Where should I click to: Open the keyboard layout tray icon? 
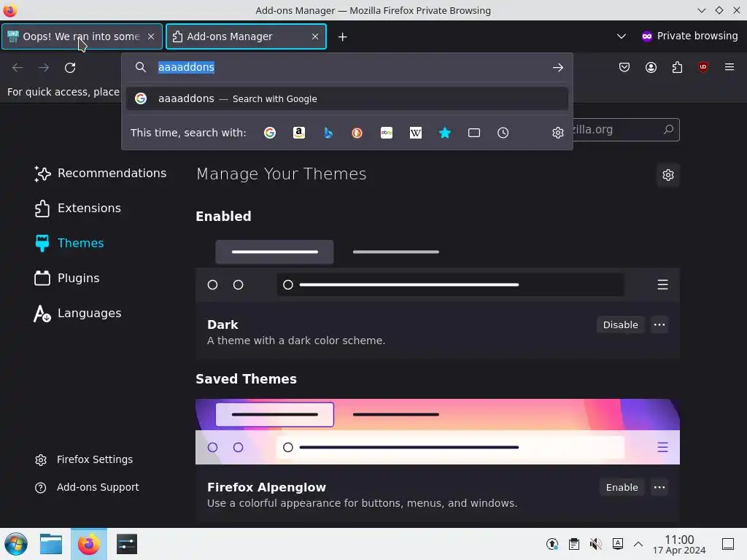coord(617,544)
